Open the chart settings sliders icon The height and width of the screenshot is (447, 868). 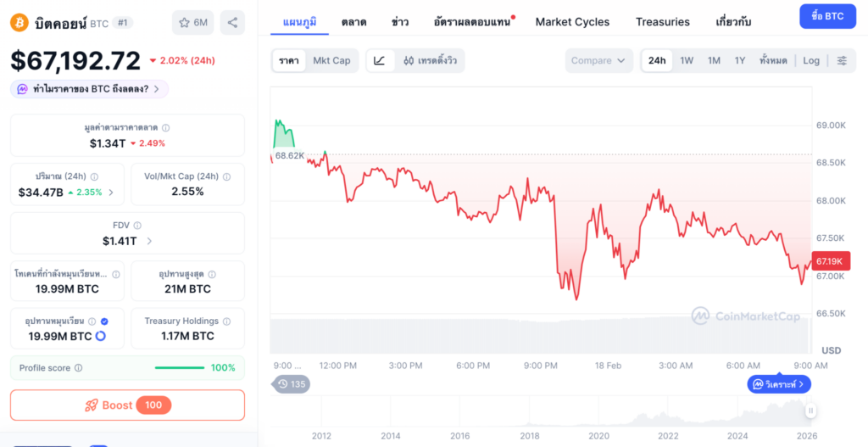[x=842, y=60]
